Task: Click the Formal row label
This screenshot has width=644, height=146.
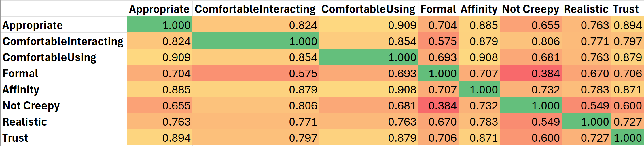Action: [20, 74]
